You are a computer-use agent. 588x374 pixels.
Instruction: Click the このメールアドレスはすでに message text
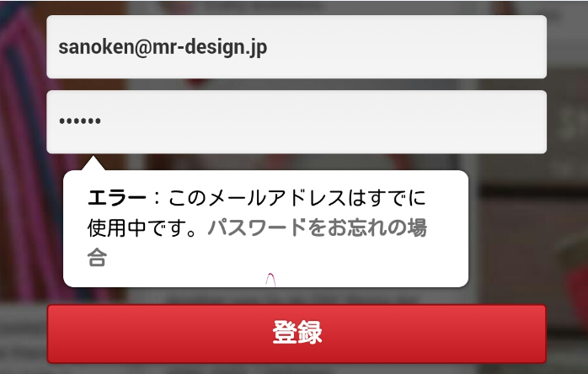pyautogui.click(x=297, y=198)
